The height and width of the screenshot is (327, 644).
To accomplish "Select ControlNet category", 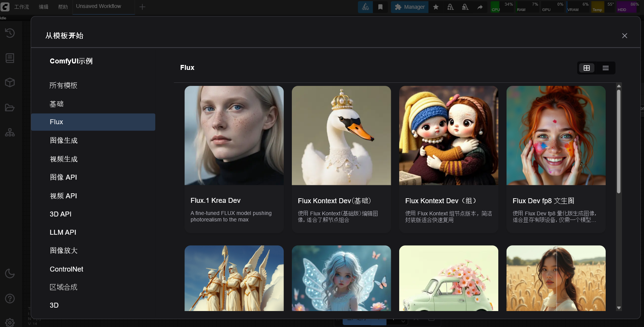I will [93, 269].
